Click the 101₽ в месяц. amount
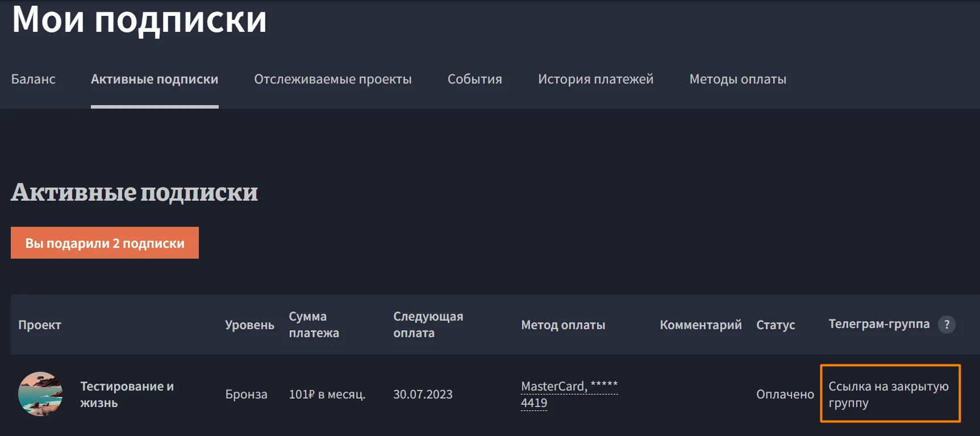The height and width of the screenshot is (436, 980). pos(327,395)
